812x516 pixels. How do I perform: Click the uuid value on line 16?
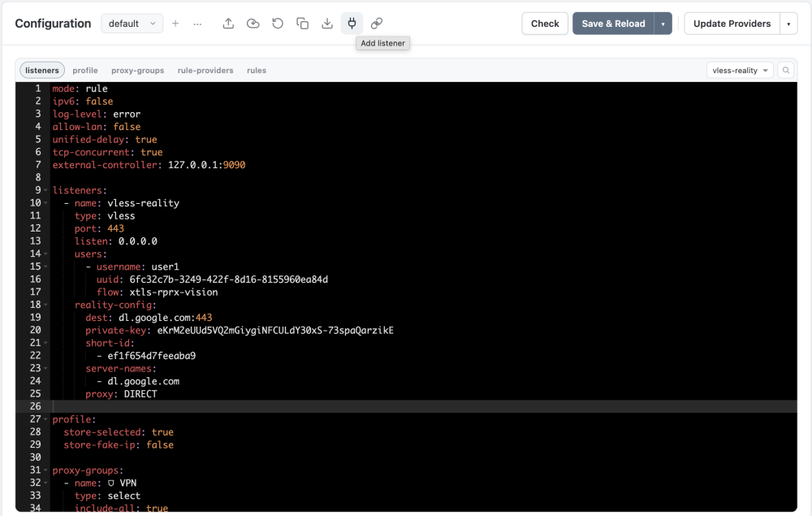tap(228, 280)
